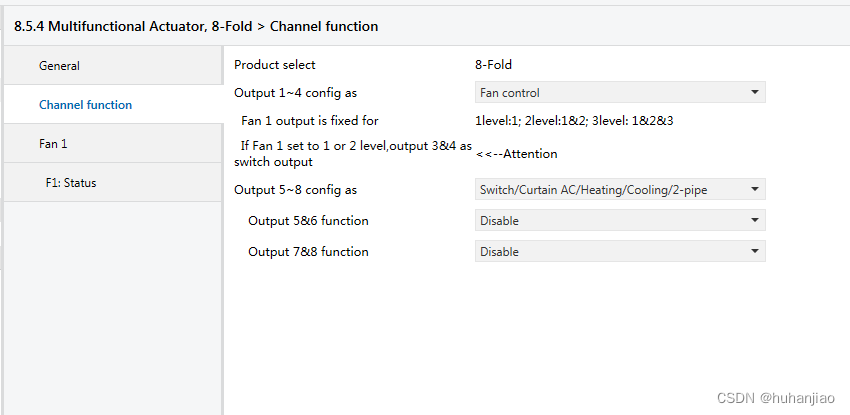Click the 1level:1; 2level:1&2 value text

coord(574,121)
